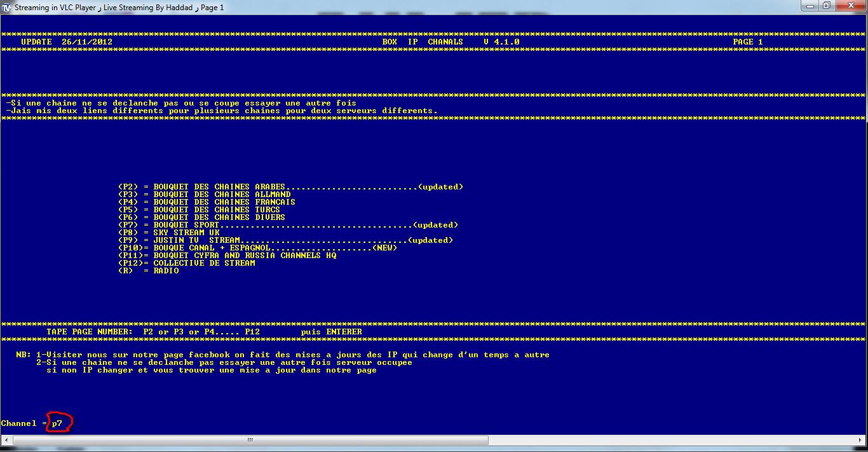Viewport: 868px width, 452px height.
Task: Click the PAGE 1 label in the header
Action: (x=747, y=42)
